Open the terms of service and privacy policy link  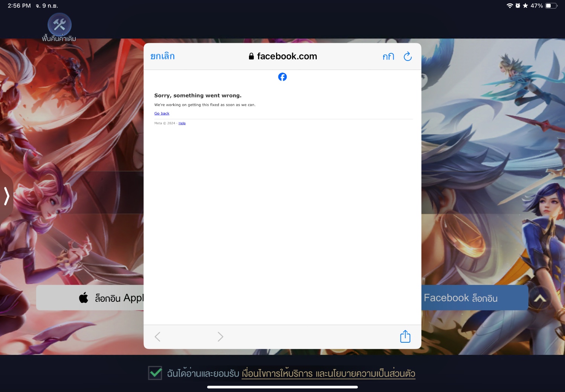click(x=328, y=374)
